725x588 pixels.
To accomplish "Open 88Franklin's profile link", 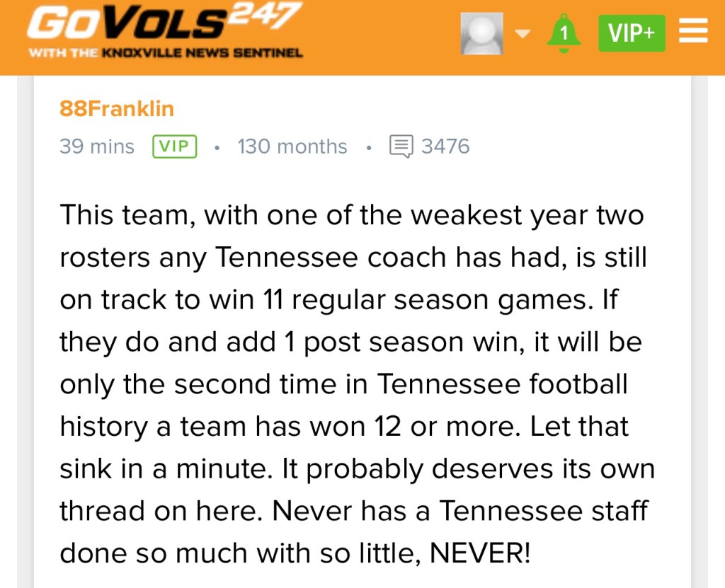I will tap(117, 109).
